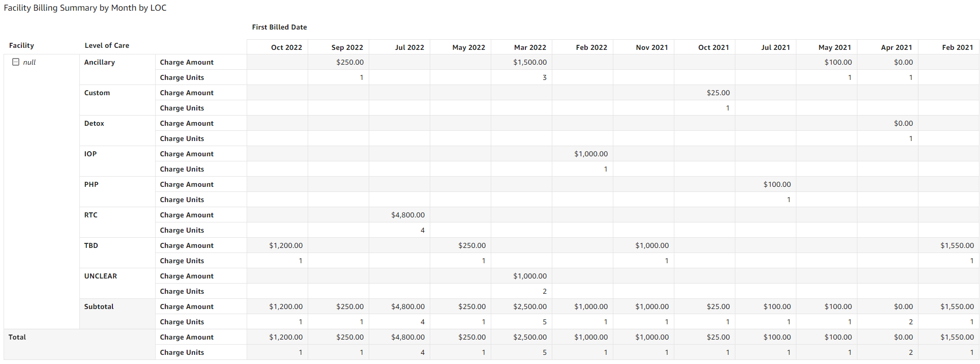Image resolution: width=980 pixels, height=364 pixels.
Task: Select the RTC row label
Action: coord(91,215)
